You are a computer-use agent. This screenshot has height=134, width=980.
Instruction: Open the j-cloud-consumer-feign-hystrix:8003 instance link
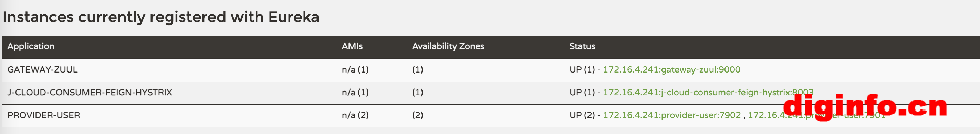click(x=708, y=93)
